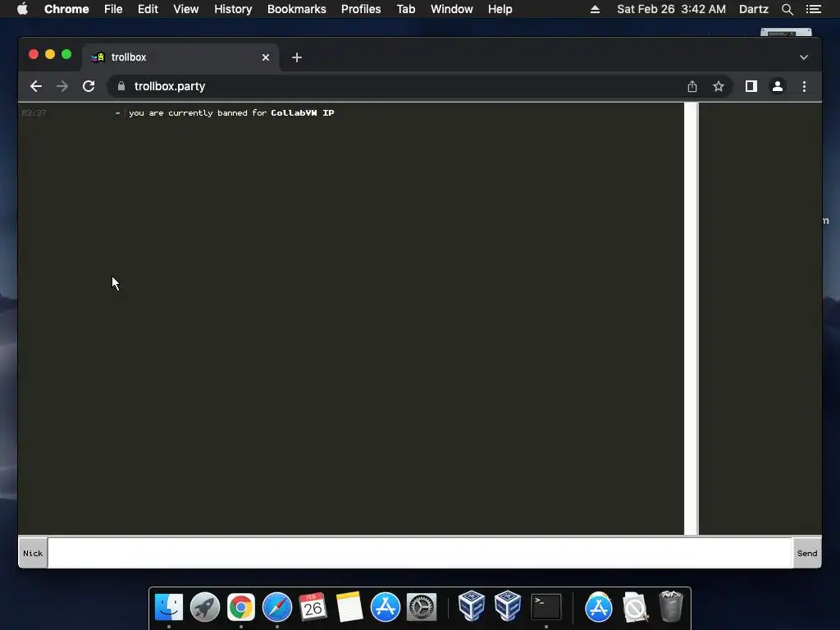Share this page icon in address bar
This screenshot has width=840, height=630.
point(692,86)
